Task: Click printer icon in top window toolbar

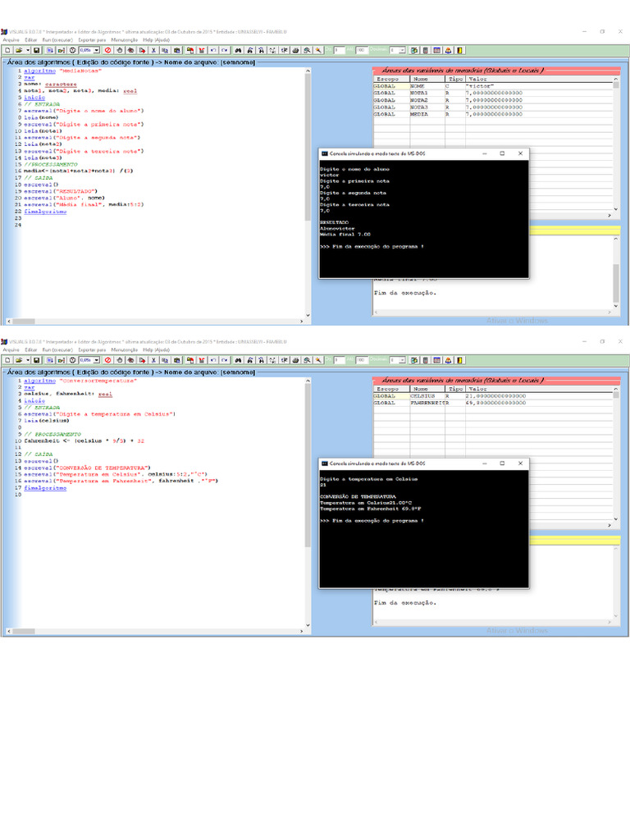Action: [x=295, y=50]
